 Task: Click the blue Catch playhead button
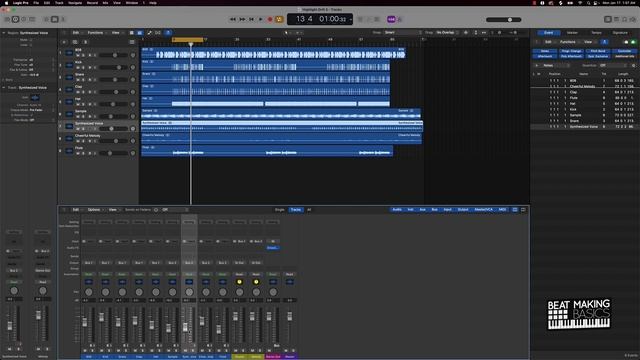(168, 33)
